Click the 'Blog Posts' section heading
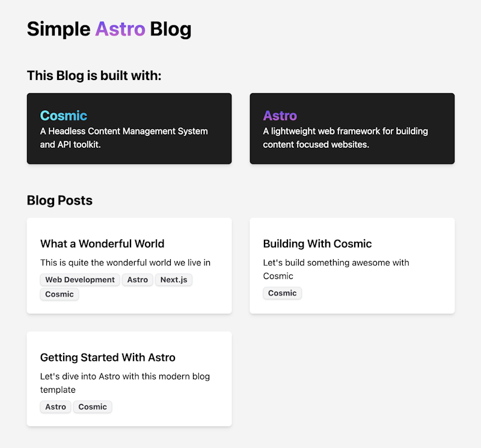This screenshot has width=481, height=448. (60, 200)
